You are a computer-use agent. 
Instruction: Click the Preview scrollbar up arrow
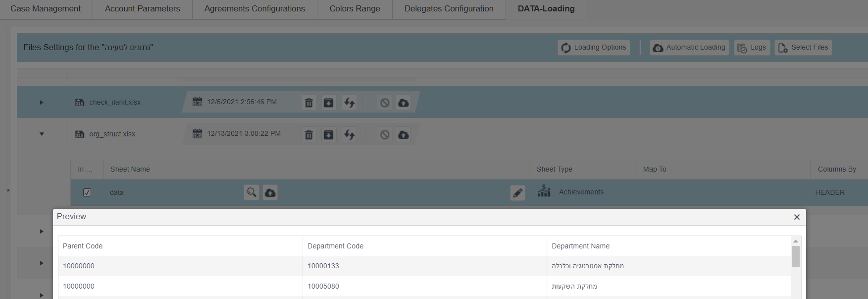[796, 241]
